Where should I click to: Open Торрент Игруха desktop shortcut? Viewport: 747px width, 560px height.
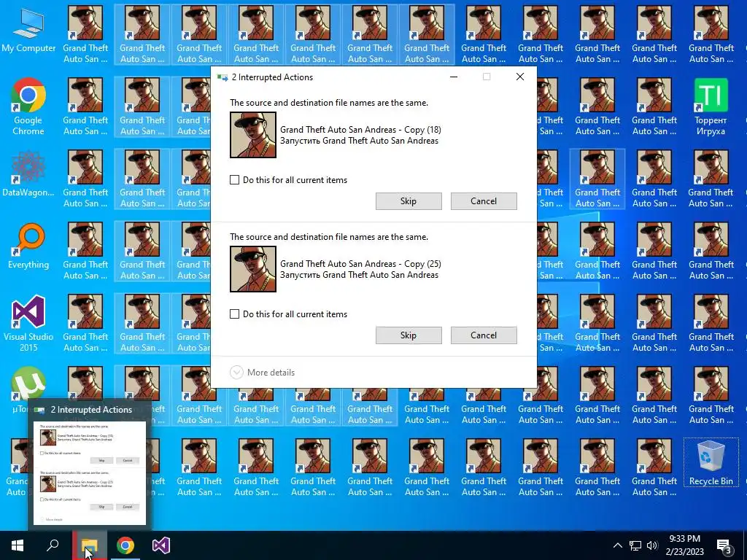tap(711, 106)
